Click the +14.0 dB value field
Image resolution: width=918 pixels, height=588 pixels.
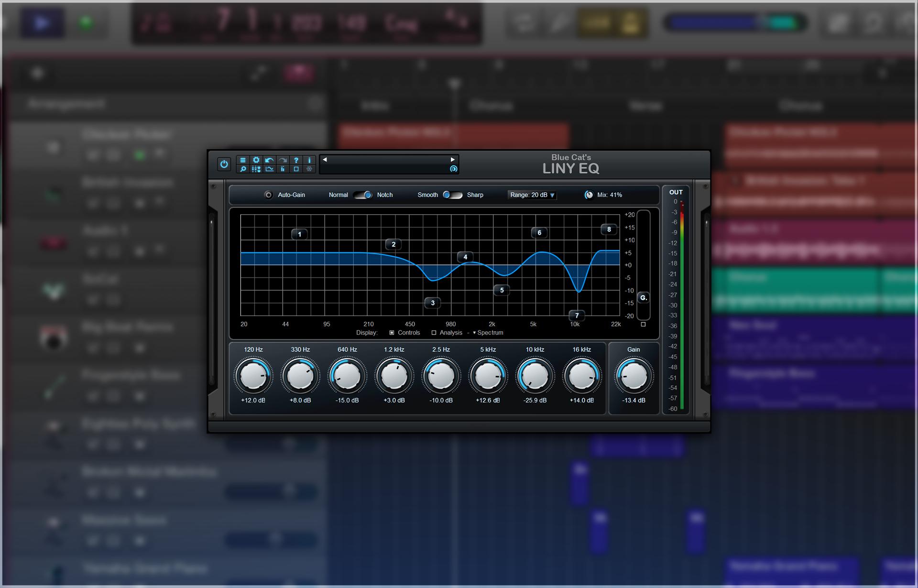click(x=582, y=401)
